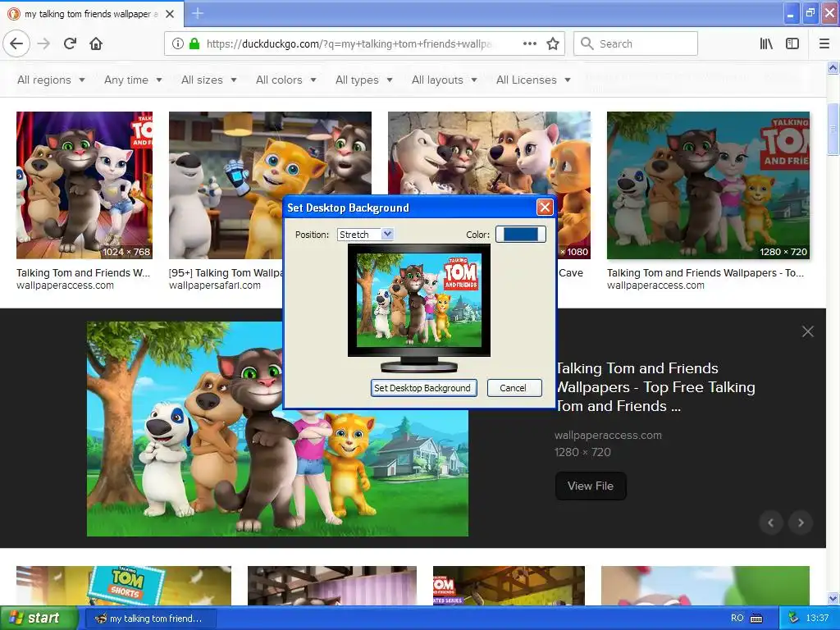Open the Windows Start button

(x=39, y=619)
